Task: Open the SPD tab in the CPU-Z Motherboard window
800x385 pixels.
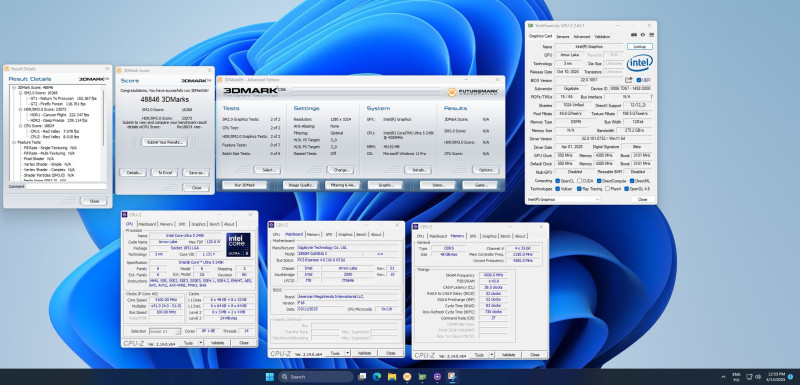Action: (329, 234)
